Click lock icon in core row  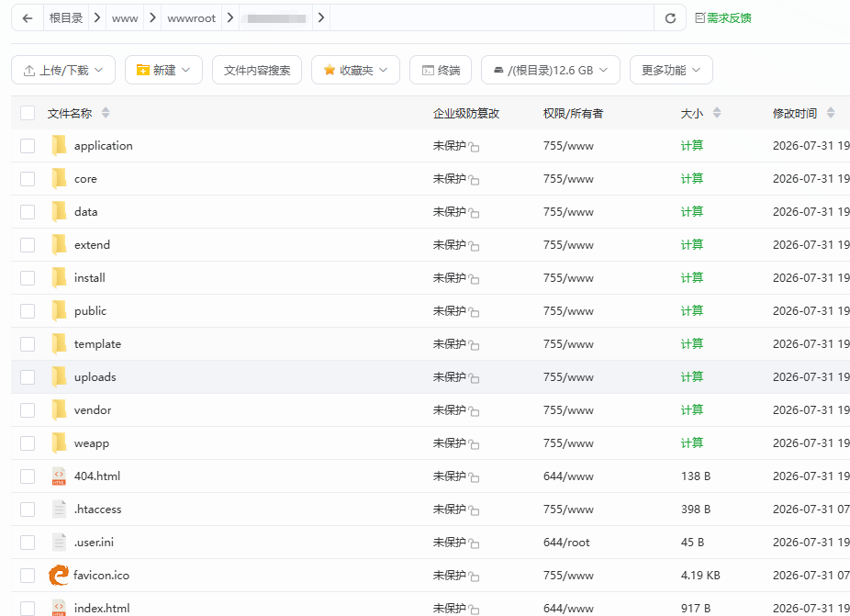pyautogui.click(x=474, y=180)
